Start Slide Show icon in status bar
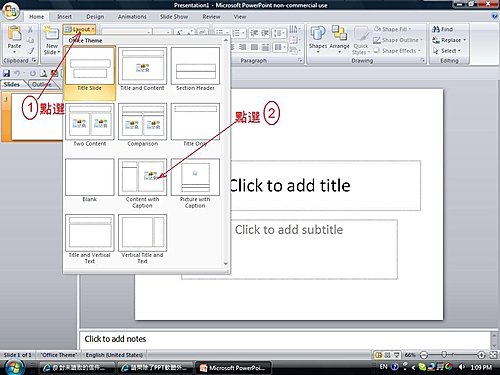 point(396,355)
